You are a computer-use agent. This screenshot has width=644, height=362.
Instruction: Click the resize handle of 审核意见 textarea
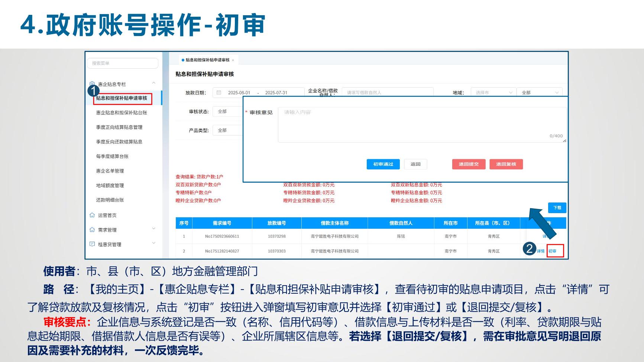[564, 140]
